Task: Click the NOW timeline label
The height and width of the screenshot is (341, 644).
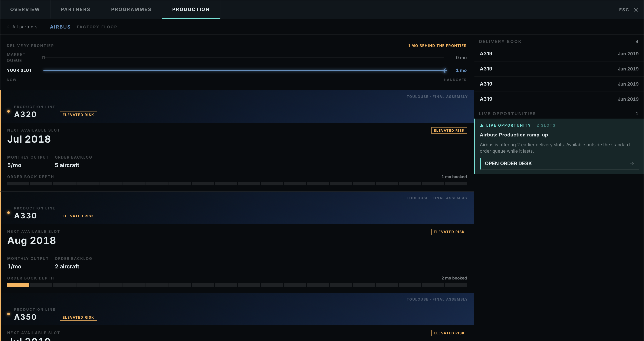Action: (x=11, y=80)
